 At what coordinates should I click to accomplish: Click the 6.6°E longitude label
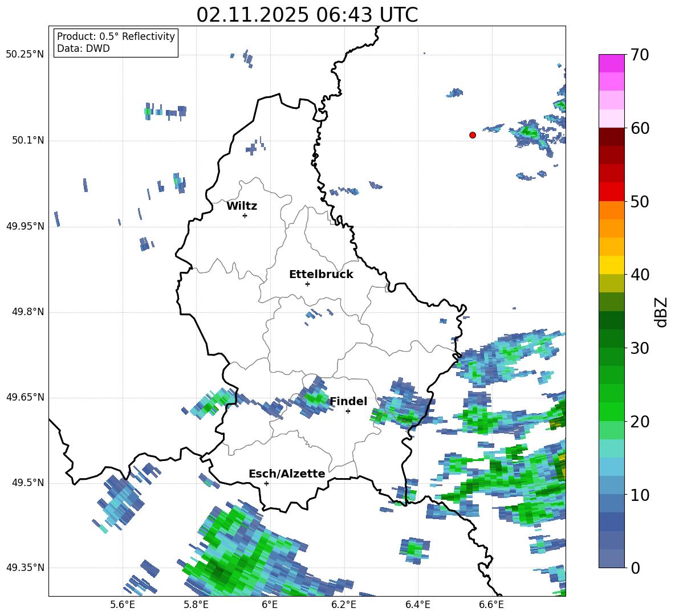tap(491, 605)
